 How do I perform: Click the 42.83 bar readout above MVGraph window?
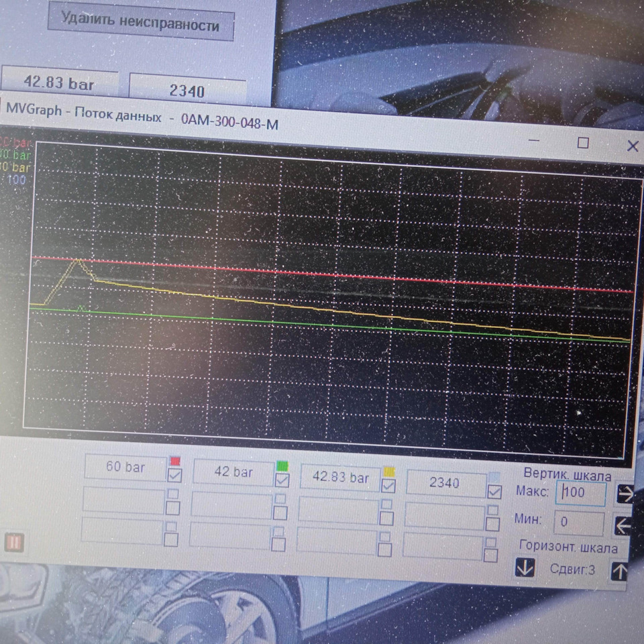(x=60, y=81)
